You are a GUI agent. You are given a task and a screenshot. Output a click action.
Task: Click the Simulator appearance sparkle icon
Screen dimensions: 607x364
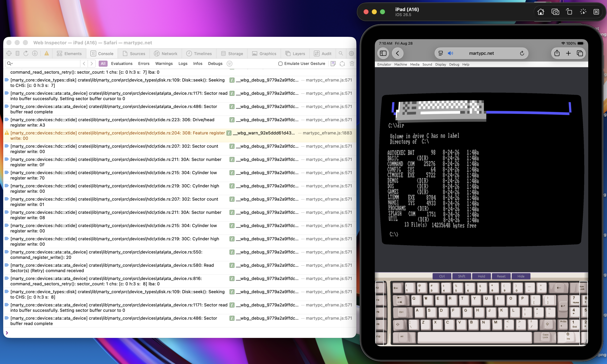[x=583, y=12]
